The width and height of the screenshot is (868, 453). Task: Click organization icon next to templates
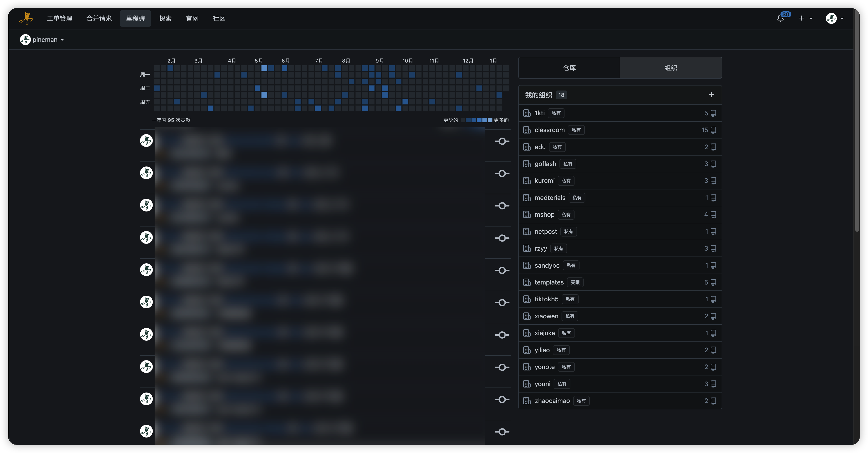tap(527, 282)
